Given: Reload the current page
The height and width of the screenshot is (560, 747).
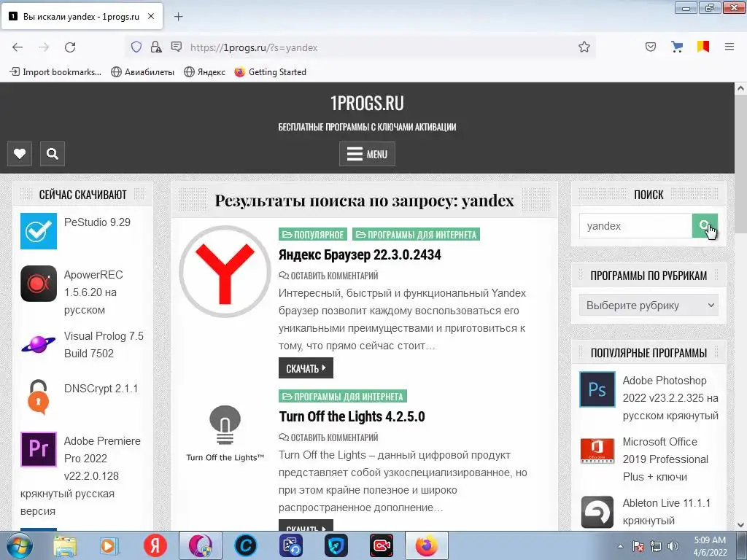Looking at the screenshot, I should coord(70,47).
